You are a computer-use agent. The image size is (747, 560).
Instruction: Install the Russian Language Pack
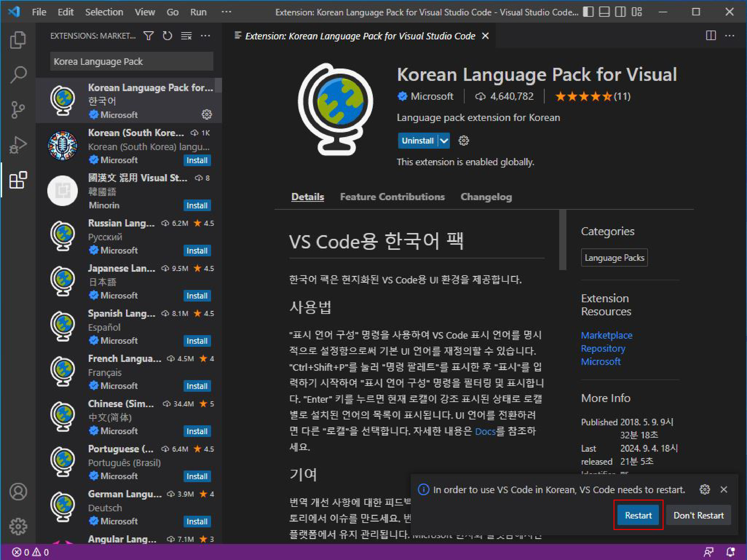click(197, 250)
